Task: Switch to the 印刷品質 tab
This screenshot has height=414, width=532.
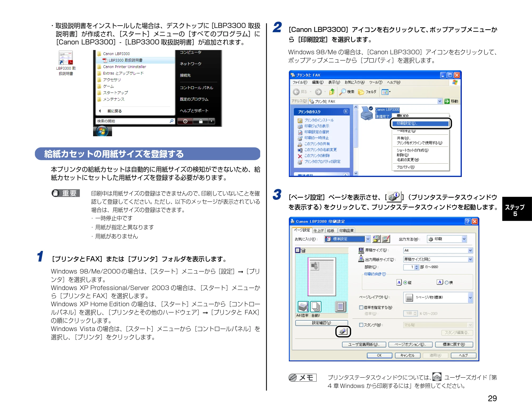Action: [346, 231]
